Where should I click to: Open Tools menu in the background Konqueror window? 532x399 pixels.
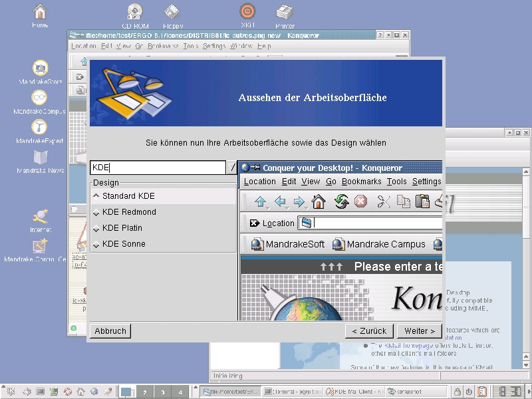(x=191, y=46)
